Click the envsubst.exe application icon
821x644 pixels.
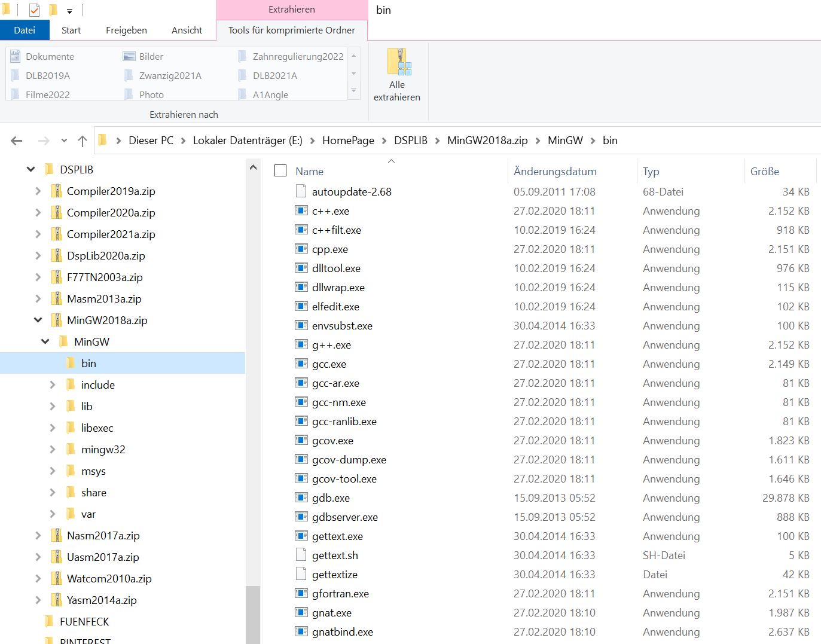301,325
